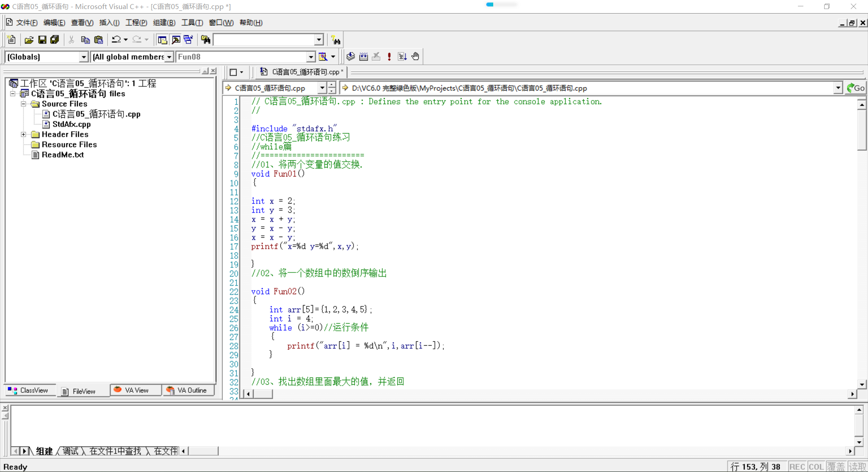Open the Window List icon
The height and width of the screenshot is (472, 868).
point(189,40)
